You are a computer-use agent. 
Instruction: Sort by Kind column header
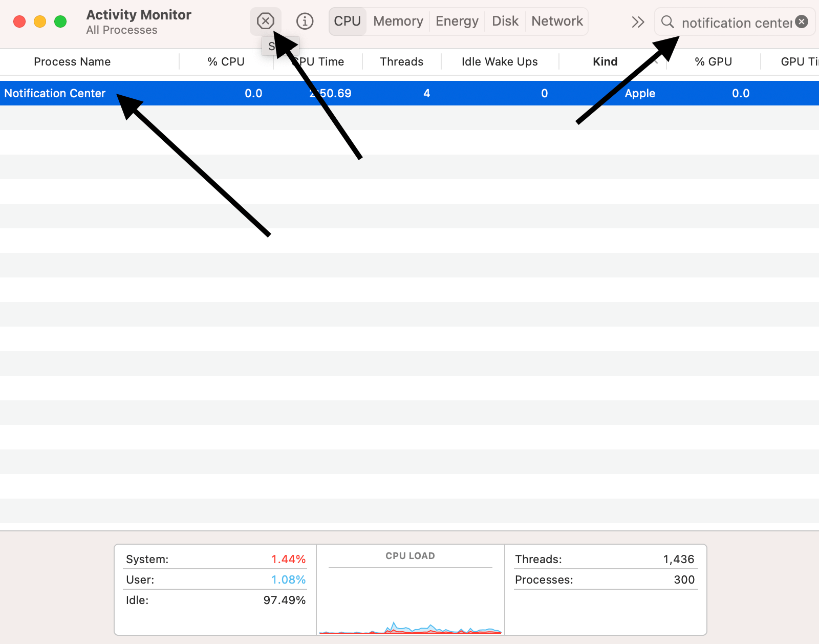(x=605, y=61)
